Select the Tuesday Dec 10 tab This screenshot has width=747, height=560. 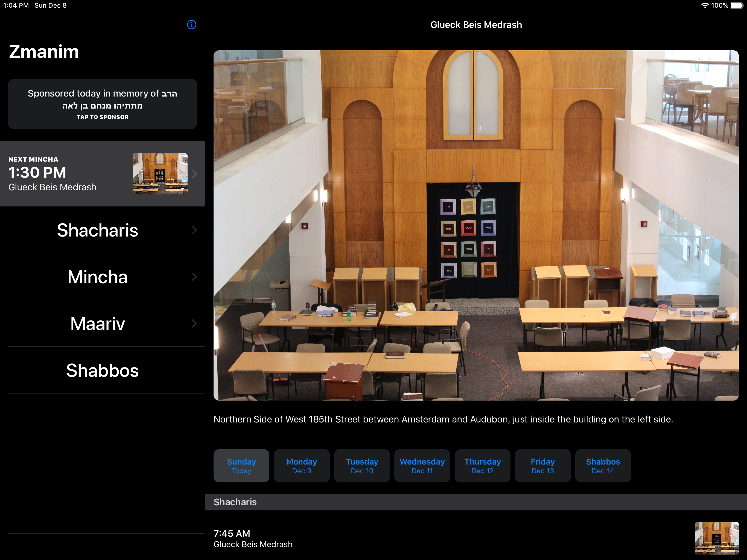point(362,466)
